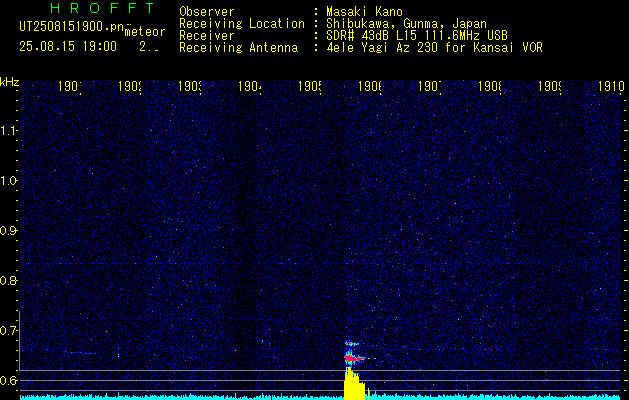
Task: Click the 1907 time axis label
Action: (x=430, y=86)
